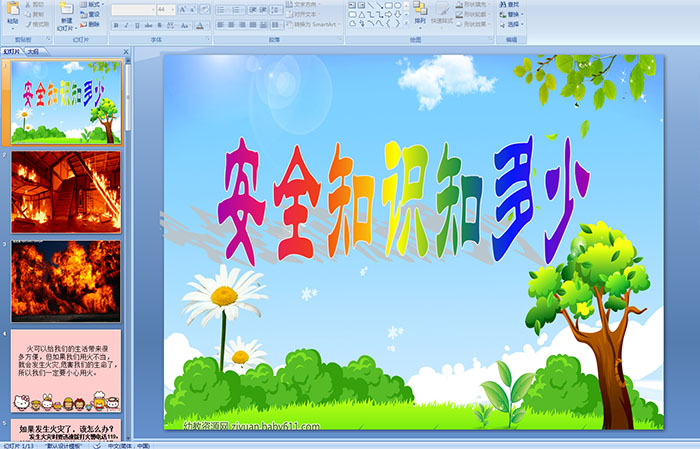Image resolution: width=700 pixels, height=449 pixels.
Task: Click the Increase Font Size icon
Action: [183, 9]
